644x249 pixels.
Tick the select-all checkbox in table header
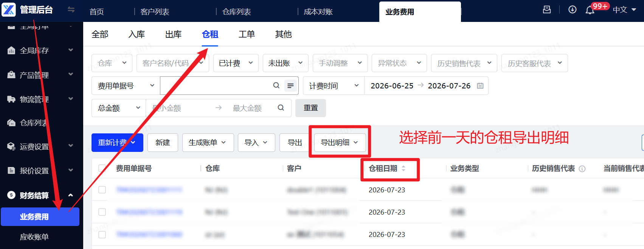(x=102, y=168)
